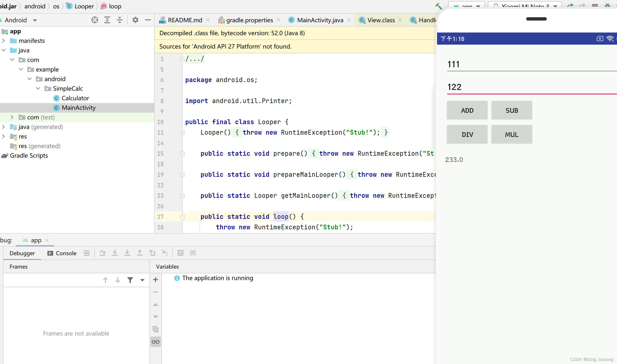Click the Build hammer icon in top toolbar
The image size is (617, 364).
point(438,6)
